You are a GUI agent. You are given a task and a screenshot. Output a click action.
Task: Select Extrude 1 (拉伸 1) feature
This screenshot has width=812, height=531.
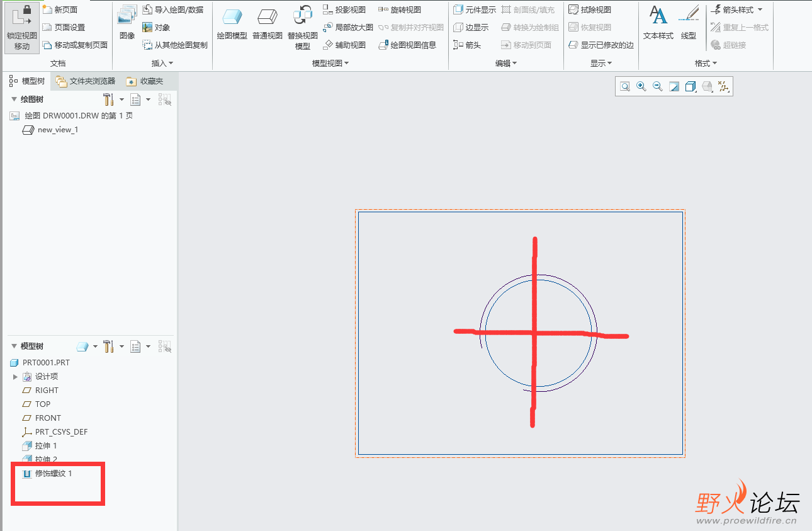point(40,446)
